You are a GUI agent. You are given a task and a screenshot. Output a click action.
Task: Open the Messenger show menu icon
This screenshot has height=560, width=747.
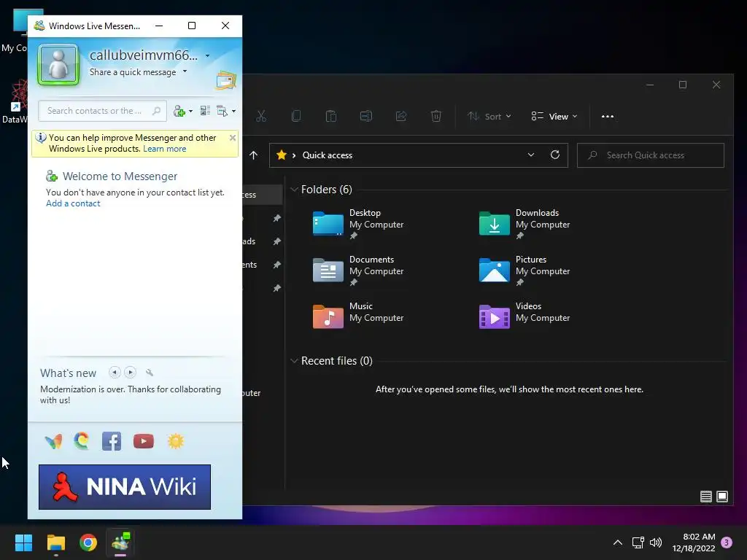coord(222,111)
